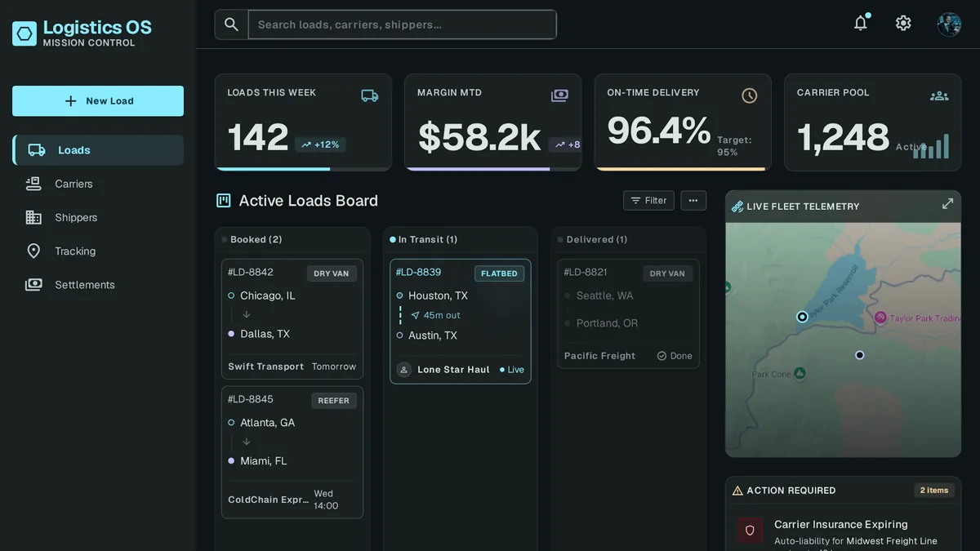Click the Loads This Week progress bar
Viewport: 980px width, 551px height.
tap(303, 169)
